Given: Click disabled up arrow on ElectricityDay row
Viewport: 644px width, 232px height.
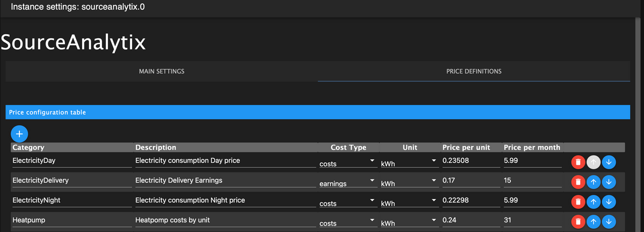Looking at the screenshot, I should [593, 162].
